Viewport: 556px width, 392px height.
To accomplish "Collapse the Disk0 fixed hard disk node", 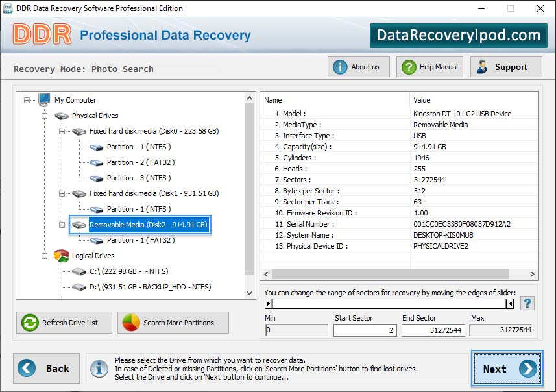I will pos(62,131).
